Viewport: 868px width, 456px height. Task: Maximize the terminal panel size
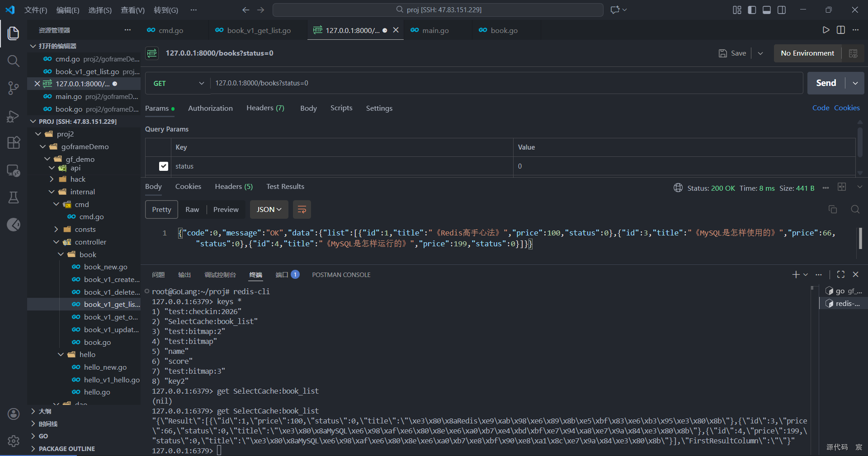(x=841, y=274)
